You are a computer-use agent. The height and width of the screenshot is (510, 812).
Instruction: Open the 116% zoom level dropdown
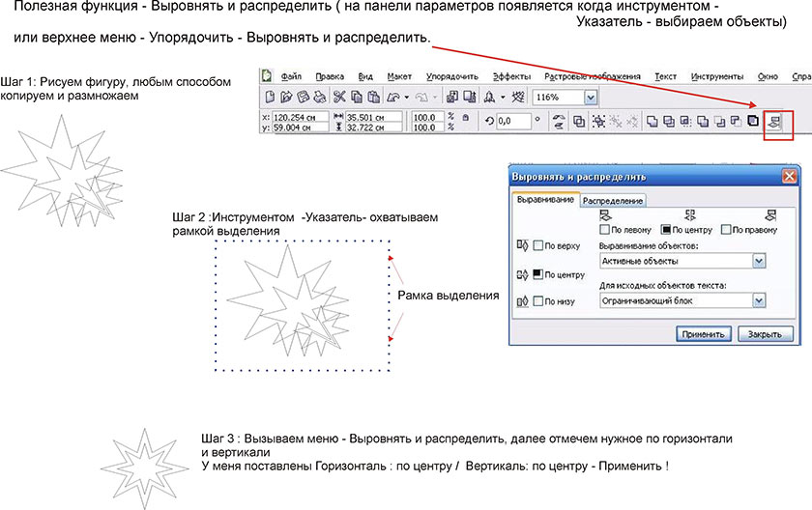pos(590,98)
